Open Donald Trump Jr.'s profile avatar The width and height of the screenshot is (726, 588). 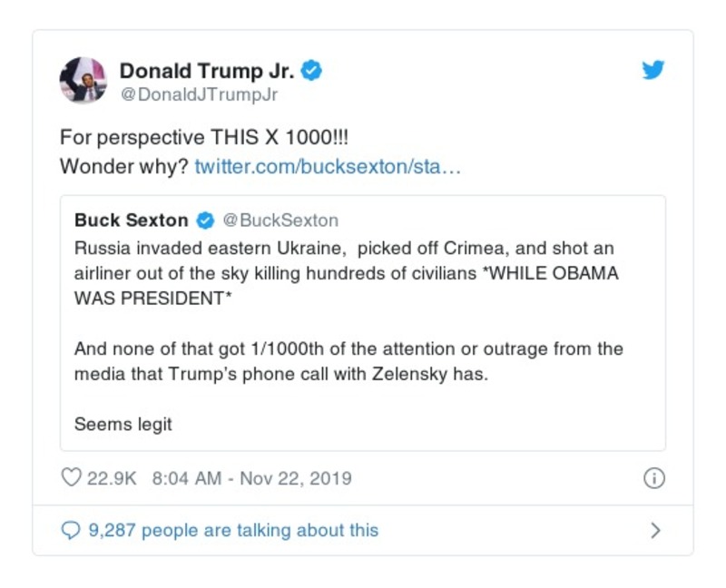coord(83,81)
